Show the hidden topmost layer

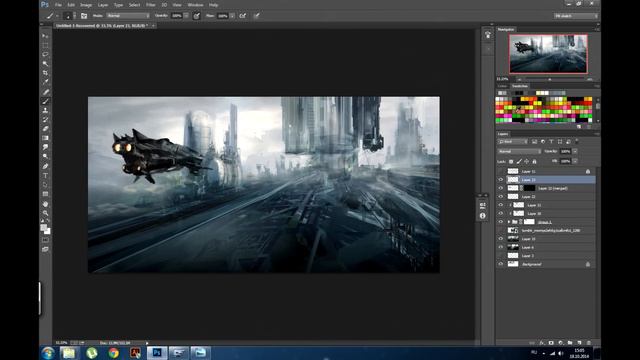click(501, 171)
